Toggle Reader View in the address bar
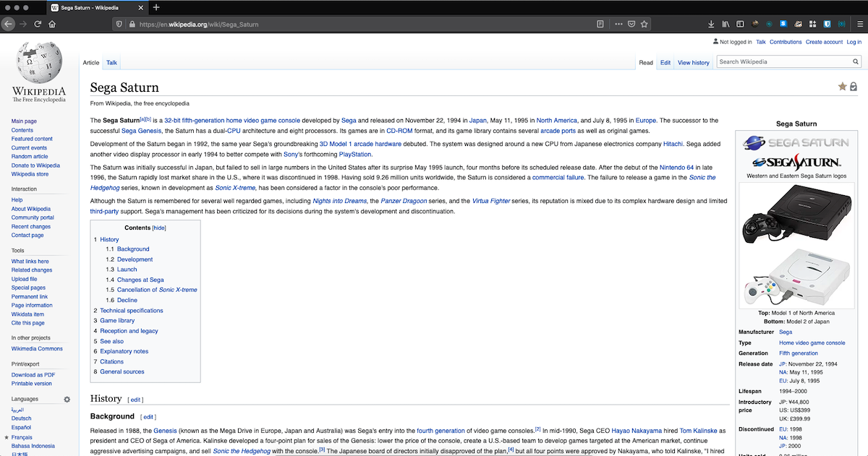This screenshot has height=456, width=868. (600, 24)
